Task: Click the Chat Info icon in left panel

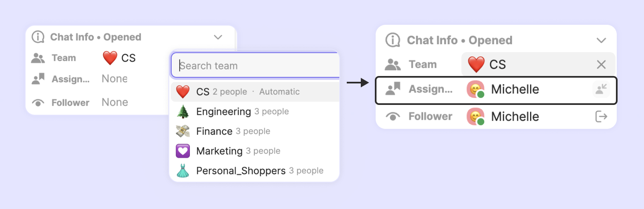Action: point(38,37)
